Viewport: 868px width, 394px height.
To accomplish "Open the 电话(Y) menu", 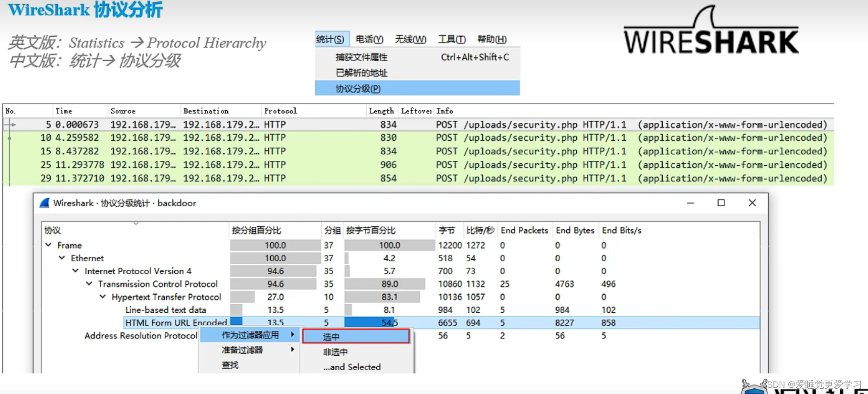I will pos(370,39).
